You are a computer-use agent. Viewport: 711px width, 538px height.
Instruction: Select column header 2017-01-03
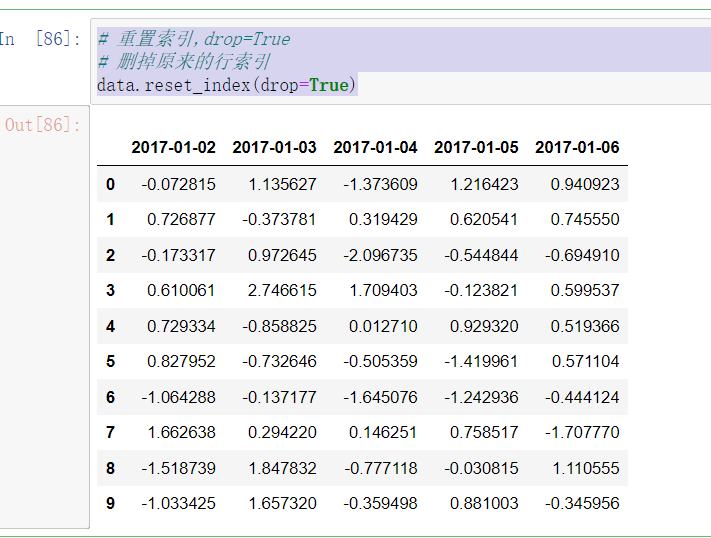click(274, 147)
